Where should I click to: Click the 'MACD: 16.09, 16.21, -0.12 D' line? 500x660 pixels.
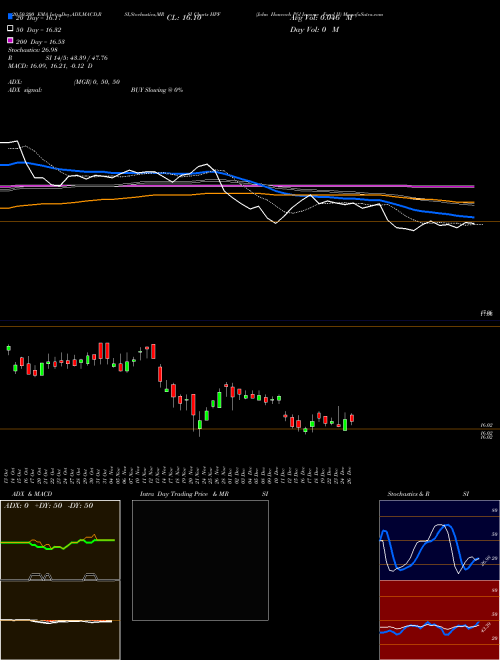(x=50, y=66)
